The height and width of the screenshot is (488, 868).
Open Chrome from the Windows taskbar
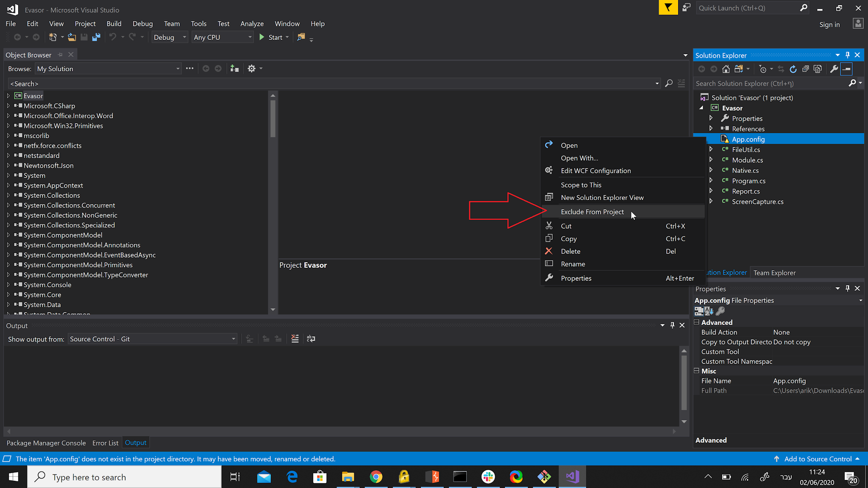coord(376,477)
